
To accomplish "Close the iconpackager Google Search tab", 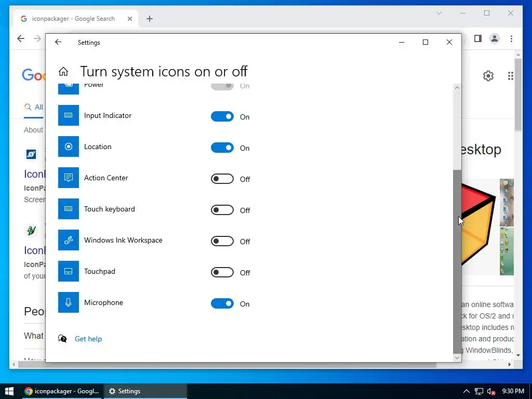I will [129, 19].
